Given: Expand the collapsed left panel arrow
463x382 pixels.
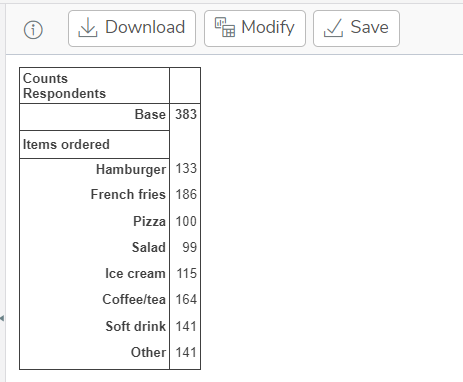Looking at the screenshot, I should (2, 318).
